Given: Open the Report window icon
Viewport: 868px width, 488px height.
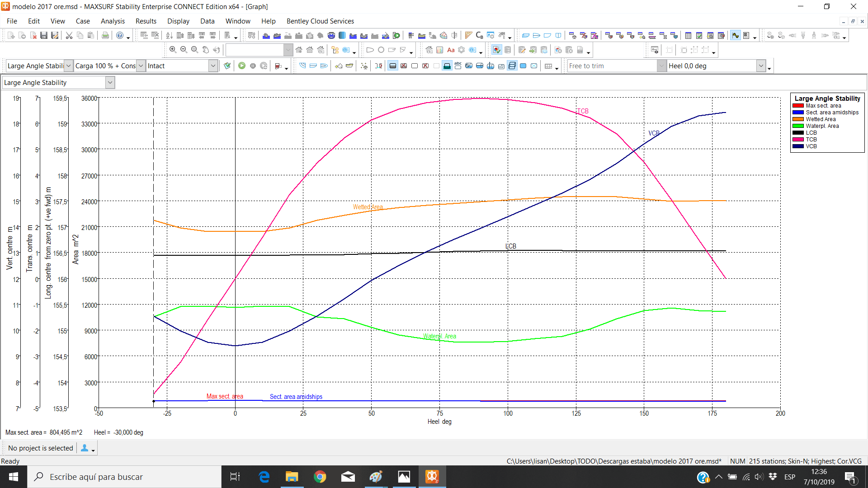Looking at the screenshot, I should [x=746, y=35].
